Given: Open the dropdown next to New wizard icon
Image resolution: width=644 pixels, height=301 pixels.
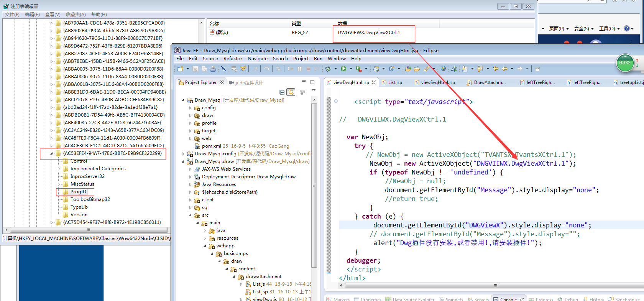Looking at the screenshot, I should [x=187, y=69].
